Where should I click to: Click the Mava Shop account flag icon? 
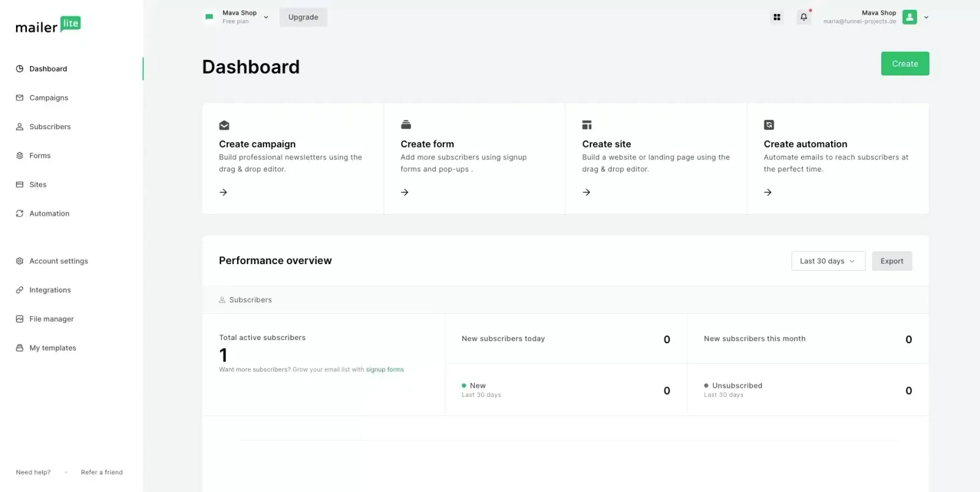click(209, 17)
